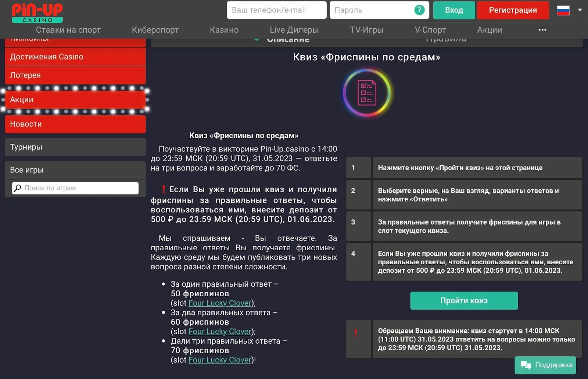Screen dimensions: 588x379
Task: Click the support chat bubbles icon
Action: click(526, 365)
